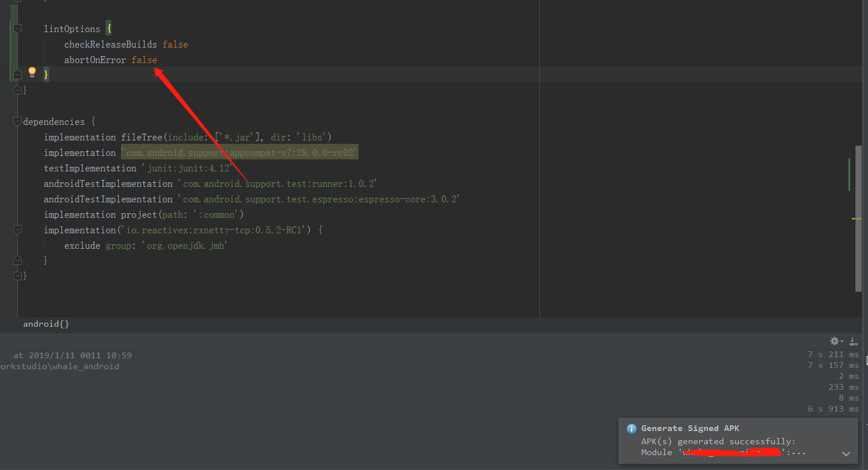
Task: Click the yellow warning marker on the right stripe
Action: click(854, 218)
